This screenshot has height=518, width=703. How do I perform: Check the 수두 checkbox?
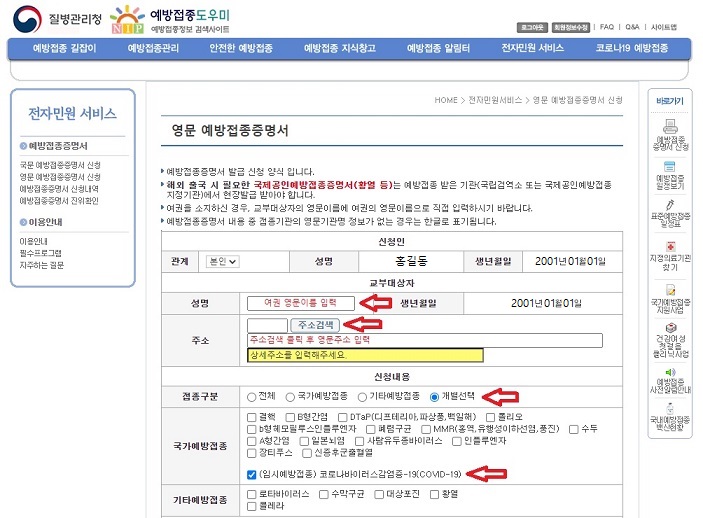click(x=573, y=430)
